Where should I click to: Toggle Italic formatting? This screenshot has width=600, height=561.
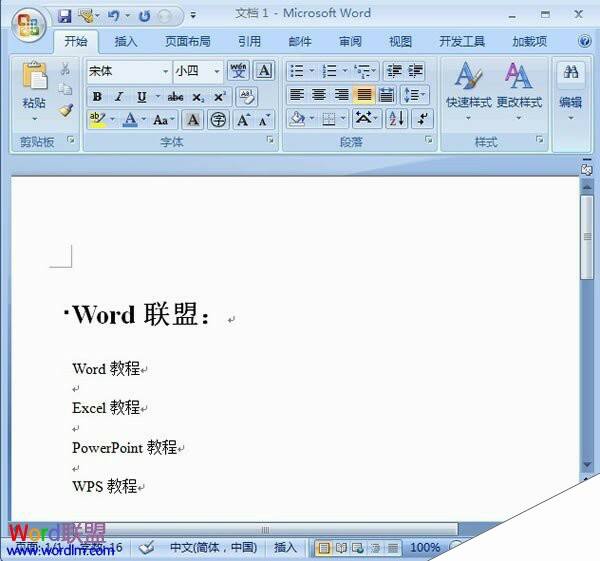pos(119,97)
